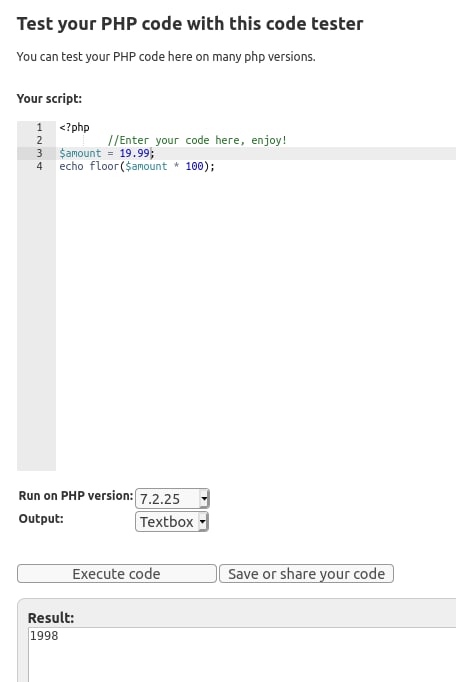Click line number 4 in the gutter
Viewport: 456px width, 682px height.
coord(40,166)
